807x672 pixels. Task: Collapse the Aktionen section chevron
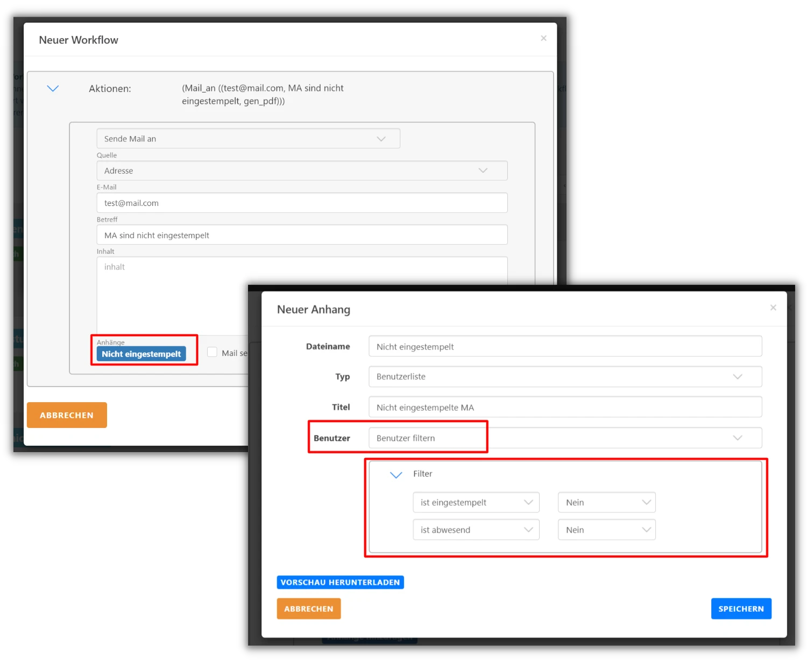pos(53,89)
